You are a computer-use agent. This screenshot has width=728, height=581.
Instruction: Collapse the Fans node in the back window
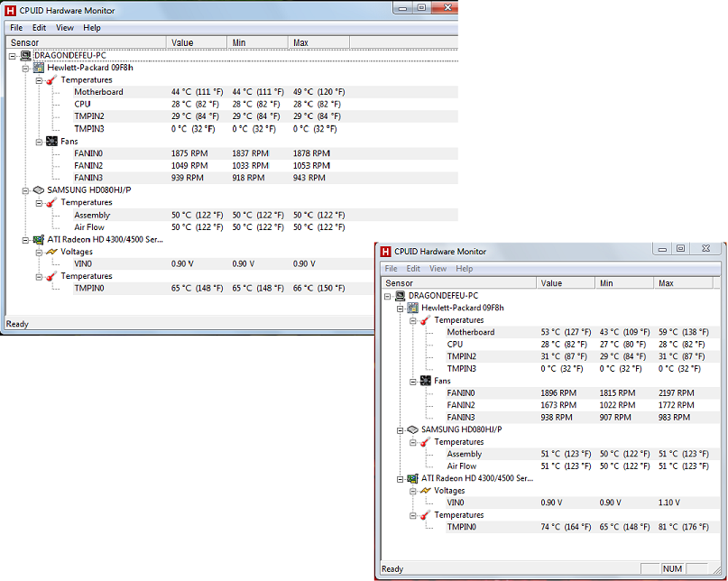[40, 142]
